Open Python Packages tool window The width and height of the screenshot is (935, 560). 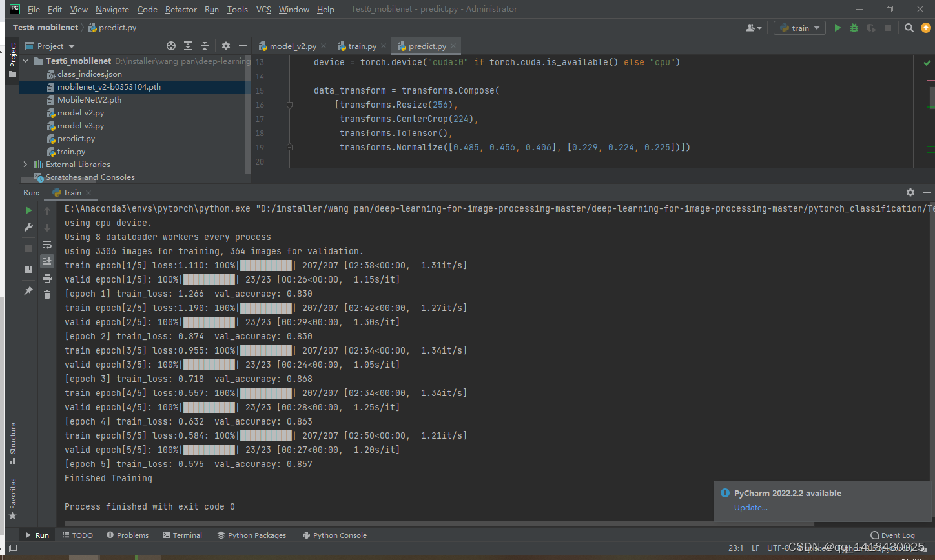252,535
